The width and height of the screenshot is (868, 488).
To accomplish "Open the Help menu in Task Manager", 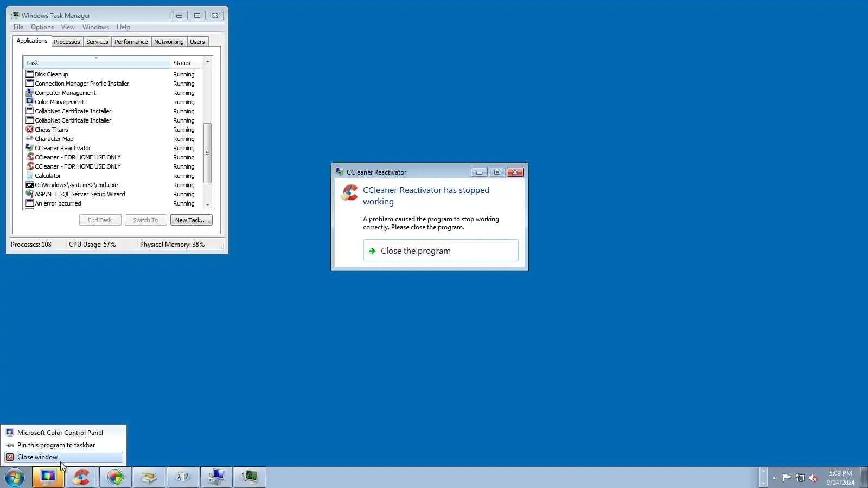I will [x=123, y=27].
